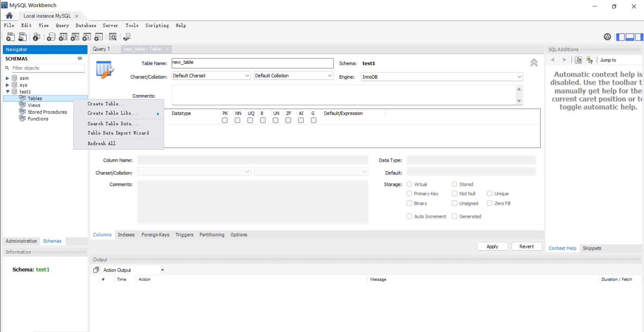Screen dimensions: 644x332
Task: Refresh the schemas list icon
Action: click(80, 58)
